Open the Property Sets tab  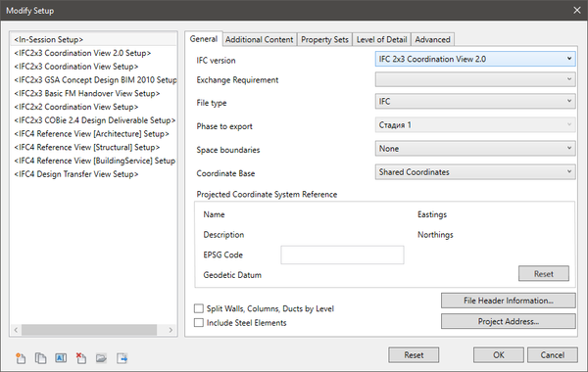click(324, 40)
